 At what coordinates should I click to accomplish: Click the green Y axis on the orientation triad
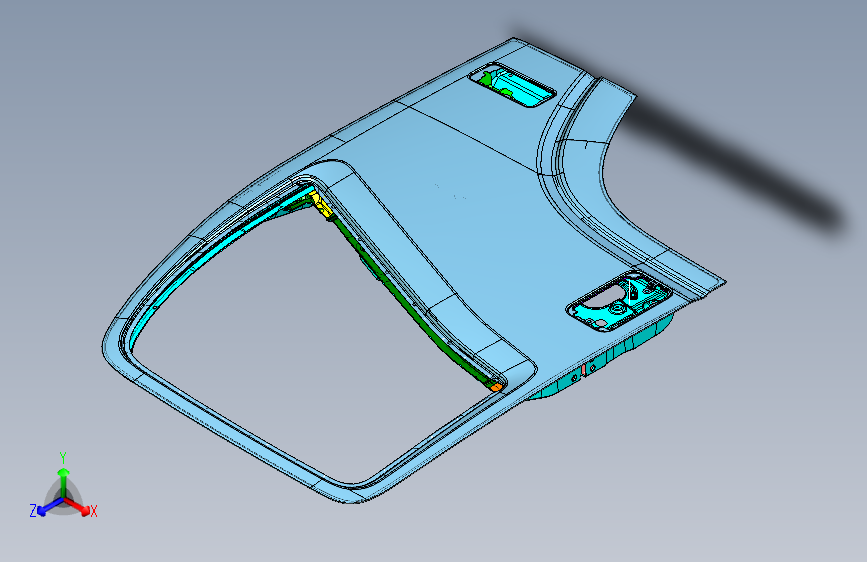[64, 483]
